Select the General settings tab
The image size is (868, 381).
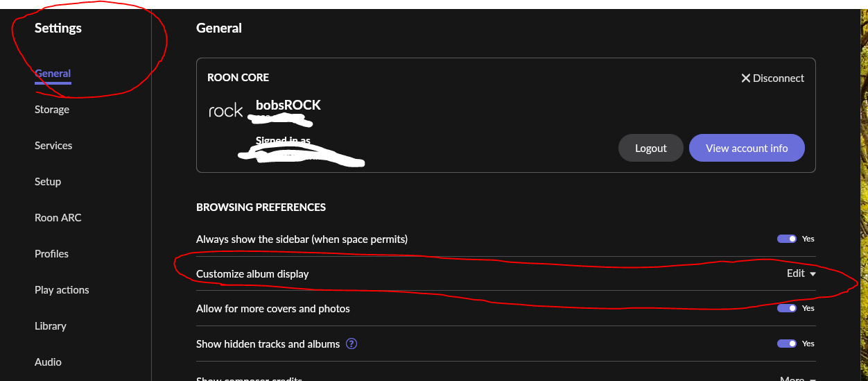click(53, 74)
